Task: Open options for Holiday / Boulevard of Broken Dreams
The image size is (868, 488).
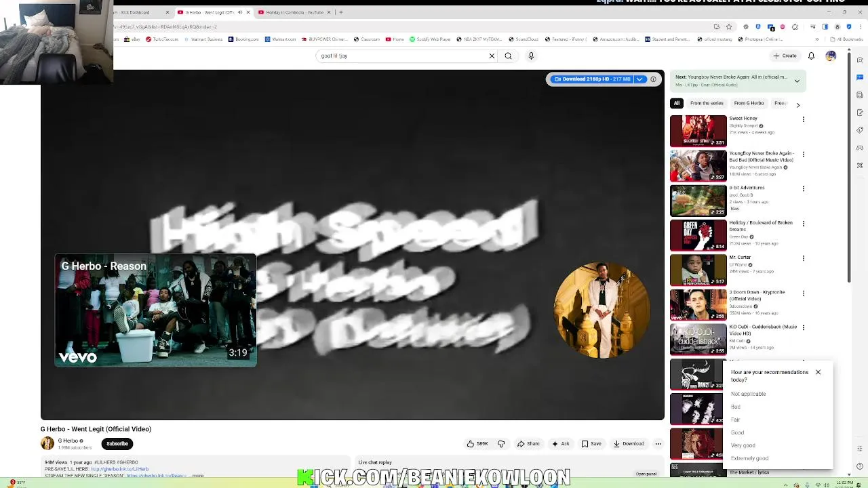Action: tap(804, 224)
